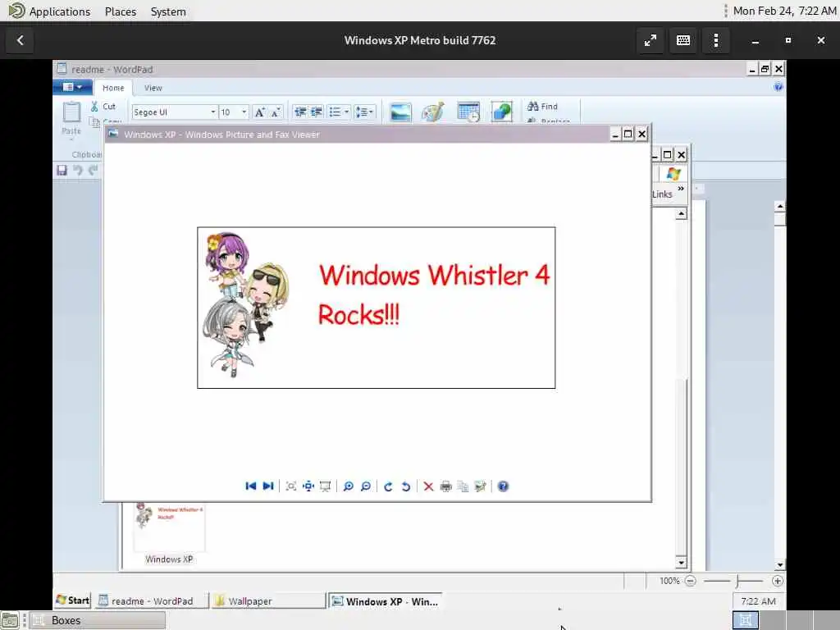Insert date and time in WordPad
This screenshot has height=630, width=840.
468,112
